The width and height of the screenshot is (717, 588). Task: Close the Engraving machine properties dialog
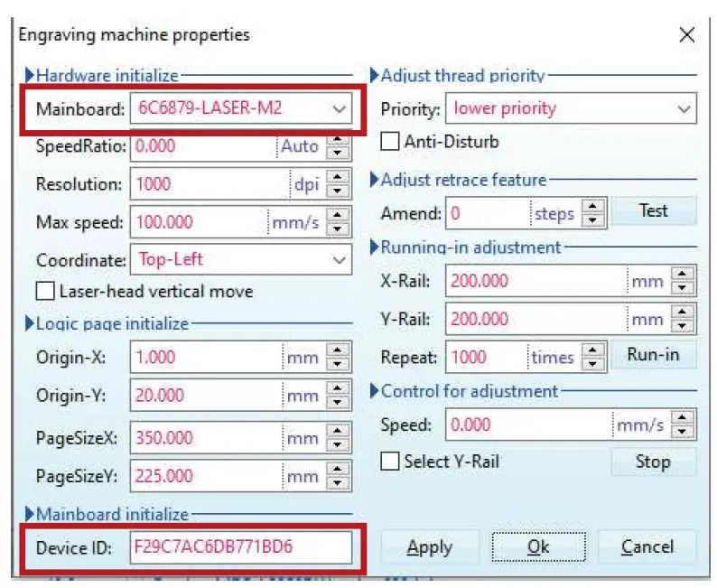pos(687,34)
